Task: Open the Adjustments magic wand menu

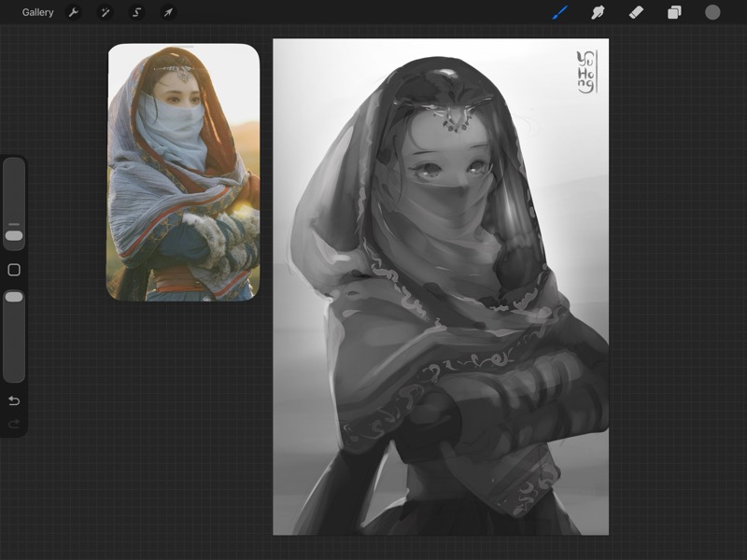Action: click(x=106, y=12)
